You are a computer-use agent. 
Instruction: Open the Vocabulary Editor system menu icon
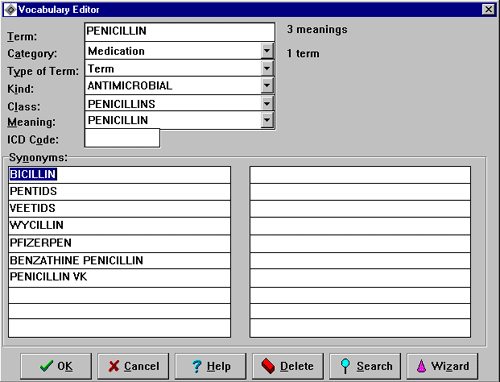[x=10, y=10]
